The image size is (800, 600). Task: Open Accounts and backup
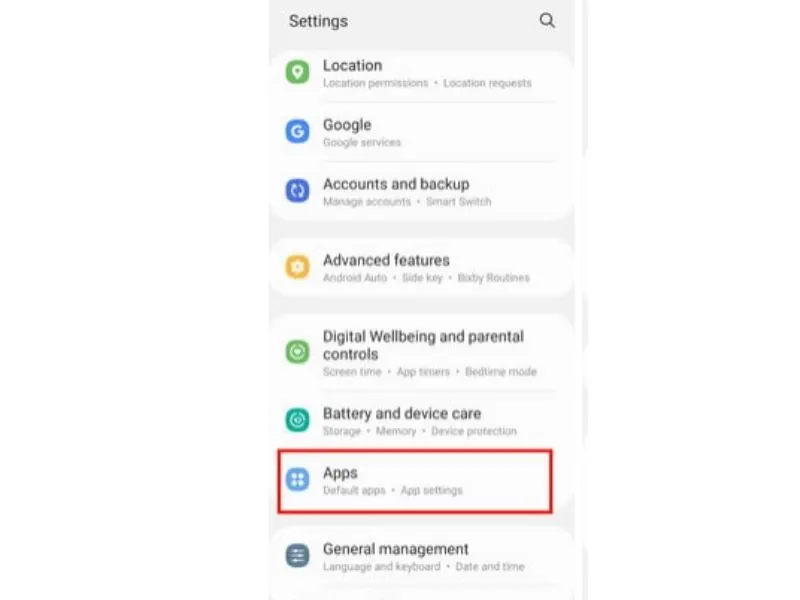421,191
